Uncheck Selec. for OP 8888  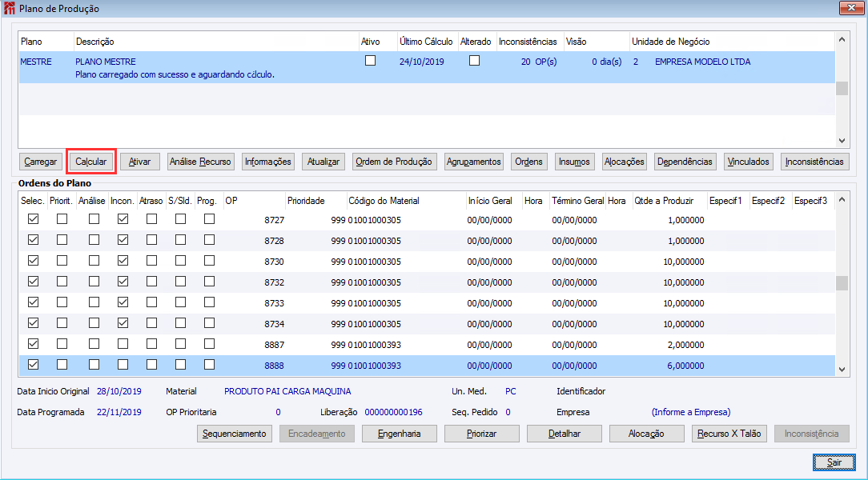[x=33, y=365]
